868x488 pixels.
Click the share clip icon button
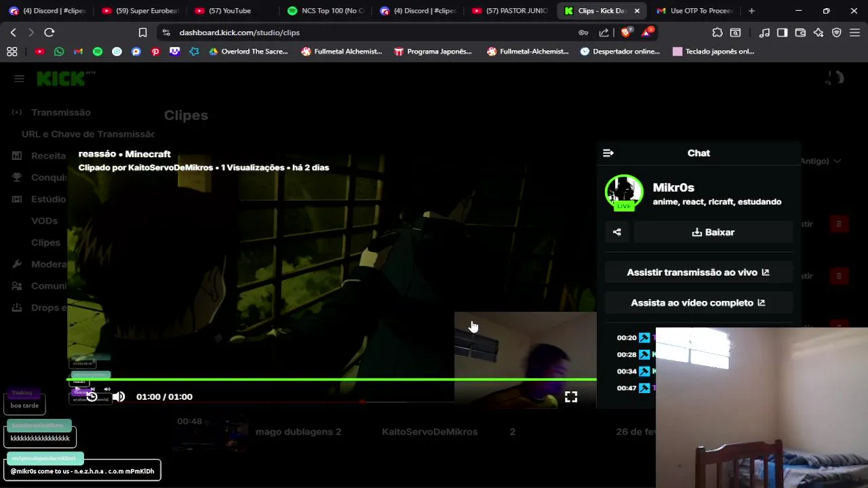tap(617, 232)
